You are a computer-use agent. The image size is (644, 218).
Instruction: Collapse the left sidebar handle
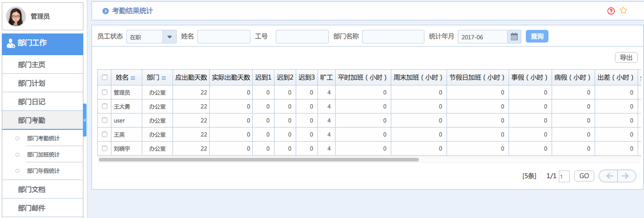pos(85,120)
